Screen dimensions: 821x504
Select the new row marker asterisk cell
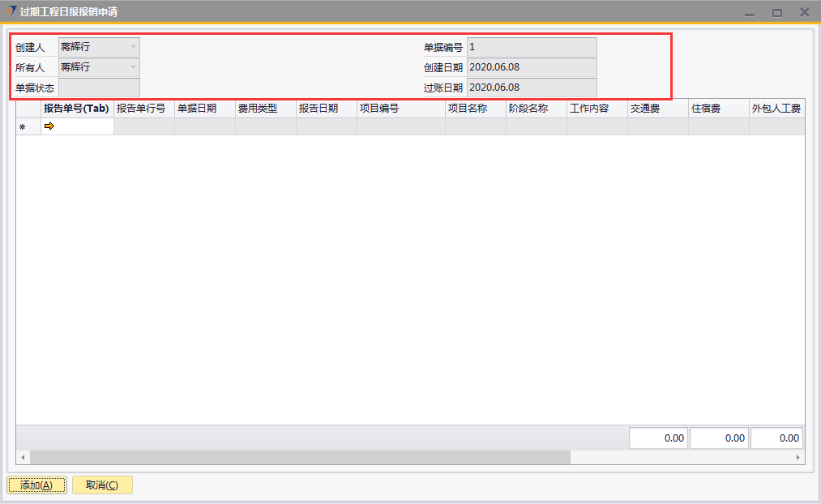(x=23, y=127)
